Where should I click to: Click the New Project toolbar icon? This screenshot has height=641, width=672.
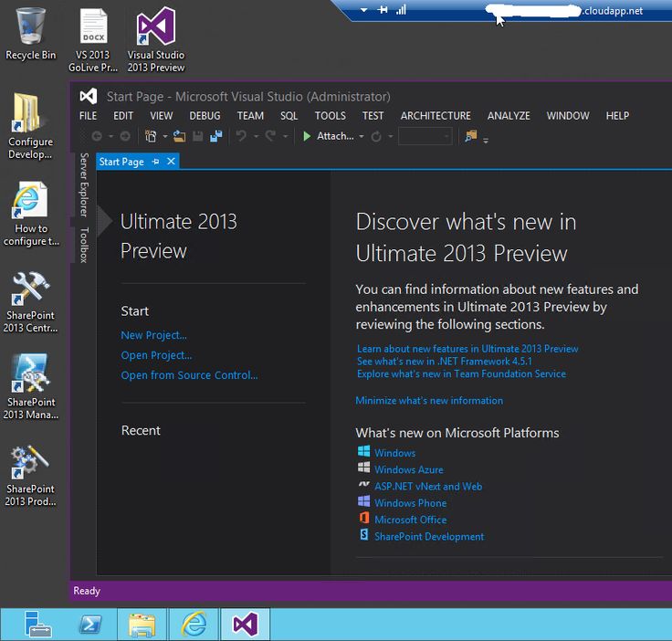click(x=151, y=136)
